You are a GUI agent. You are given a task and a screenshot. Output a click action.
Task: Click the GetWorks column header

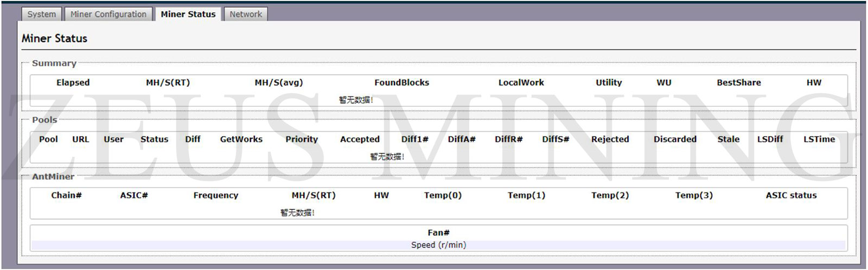(241, 139)
